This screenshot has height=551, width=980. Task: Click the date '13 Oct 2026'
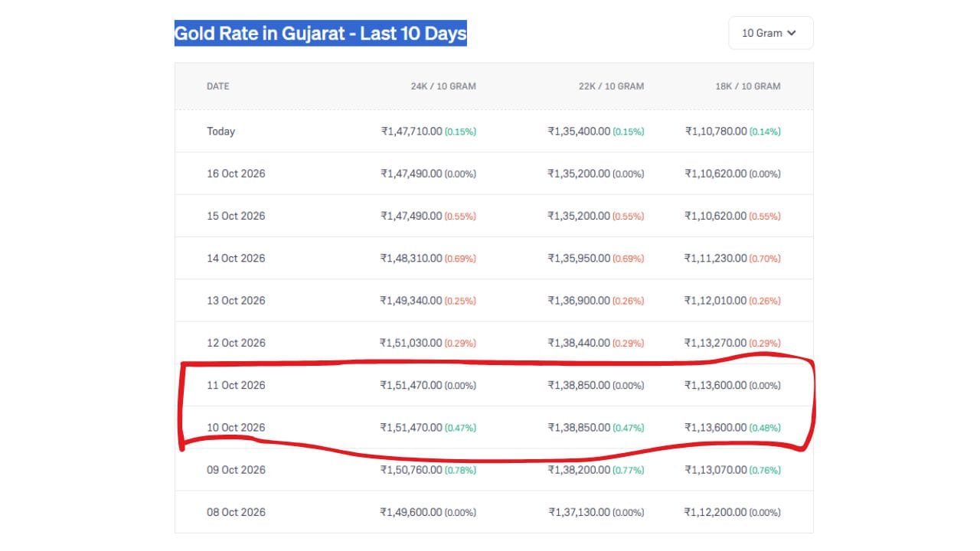(236, 301)
